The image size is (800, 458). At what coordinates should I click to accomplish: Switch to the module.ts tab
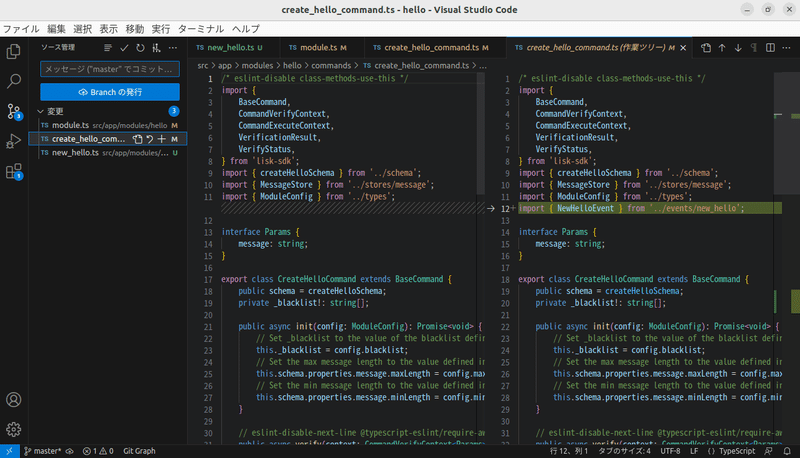[322, 47]
